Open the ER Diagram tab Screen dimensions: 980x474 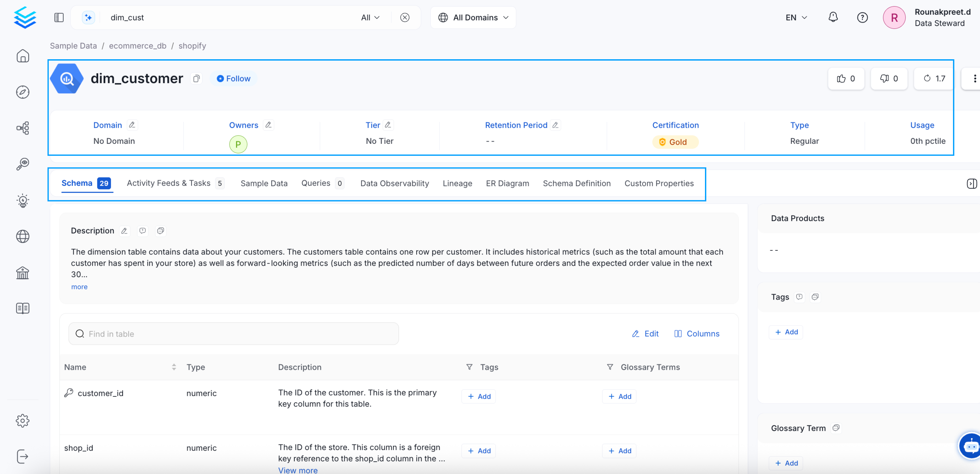(x=507, y=183)
